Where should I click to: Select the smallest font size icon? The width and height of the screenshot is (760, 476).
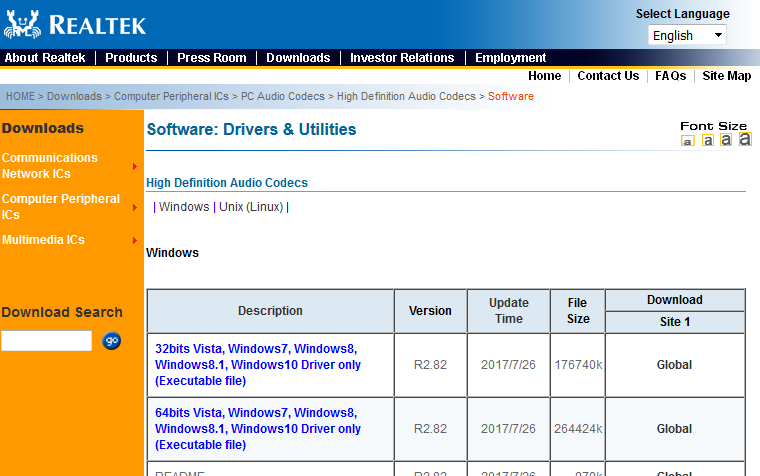(687, 141)
